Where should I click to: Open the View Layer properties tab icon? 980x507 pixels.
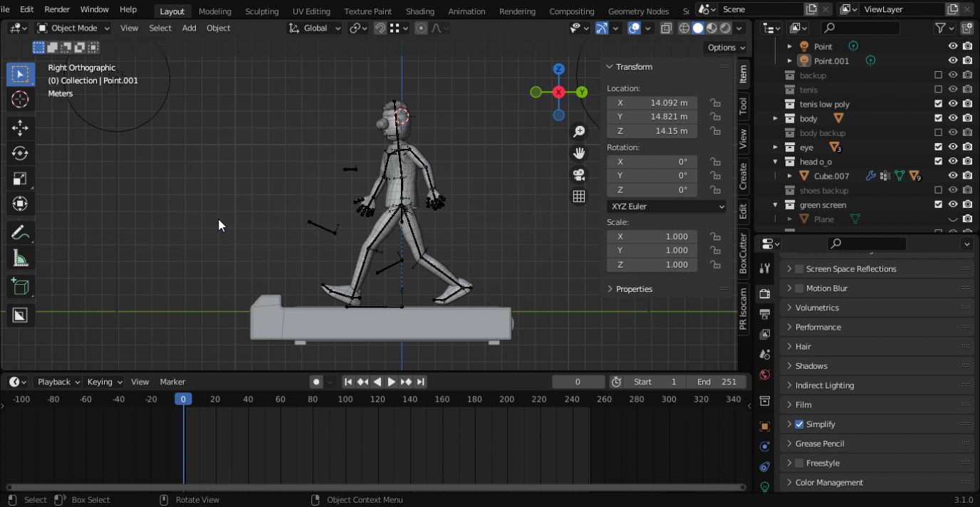[765, 334]
